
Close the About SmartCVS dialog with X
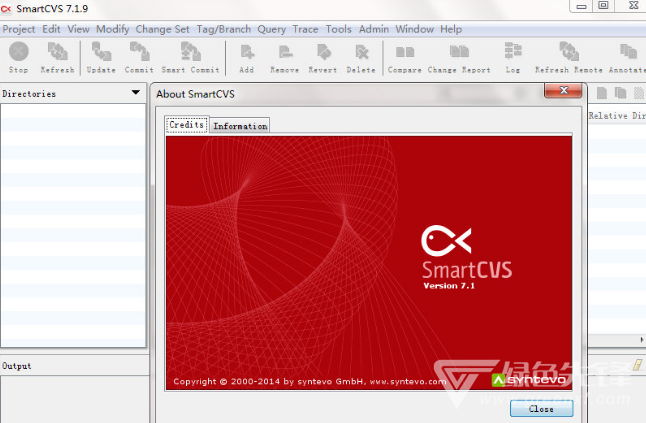click(x=563, y=91)
